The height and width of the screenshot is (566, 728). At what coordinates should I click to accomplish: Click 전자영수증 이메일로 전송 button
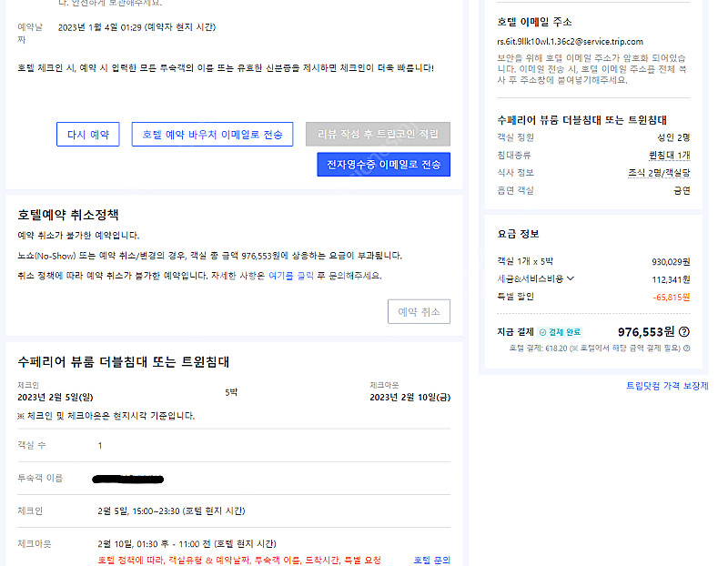click(383, 165)
